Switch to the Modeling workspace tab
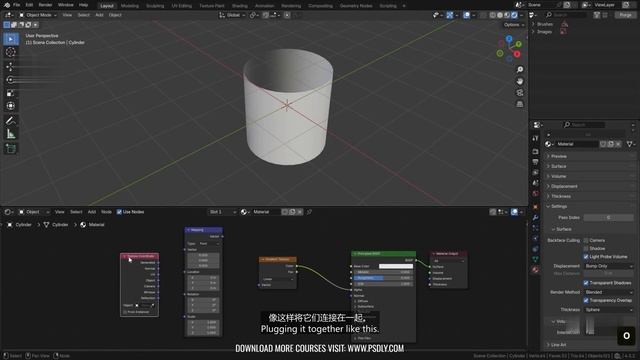 tap(130, 6)
